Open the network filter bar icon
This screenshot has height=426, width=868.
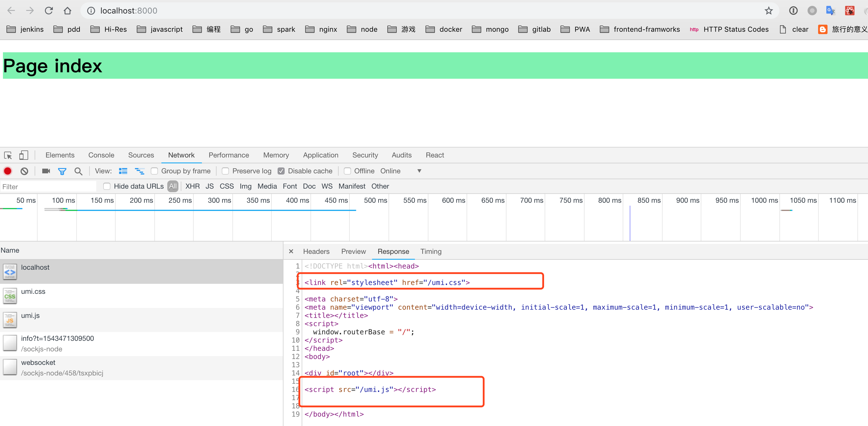point(62,171)
